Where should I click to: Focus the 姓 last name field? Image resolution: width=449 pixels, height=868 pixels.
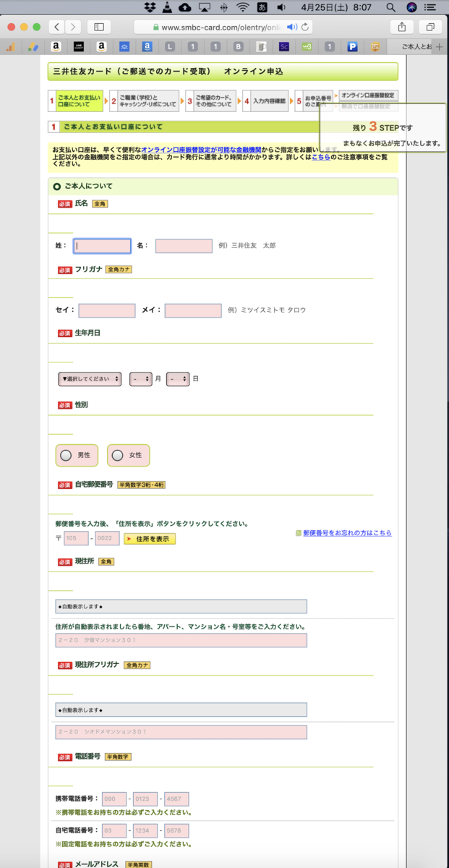click(x=102, y=246)
